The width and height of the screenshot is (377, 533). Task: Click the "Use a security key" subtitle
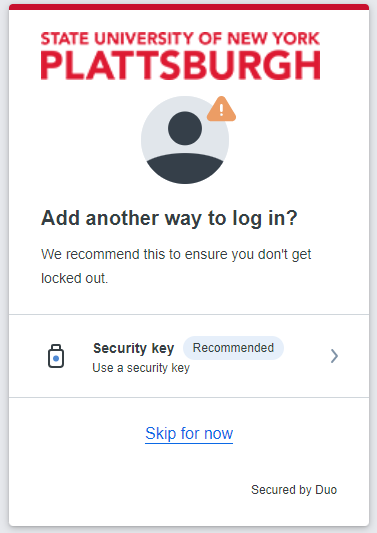(x=141, y=368)
